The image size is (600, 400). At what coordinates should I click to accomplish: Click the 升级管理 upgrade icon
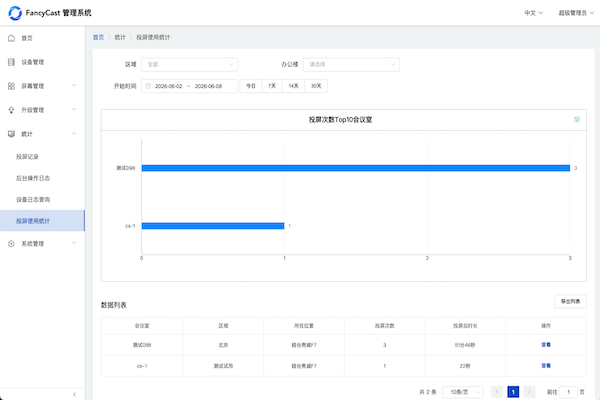click(11, 110)
